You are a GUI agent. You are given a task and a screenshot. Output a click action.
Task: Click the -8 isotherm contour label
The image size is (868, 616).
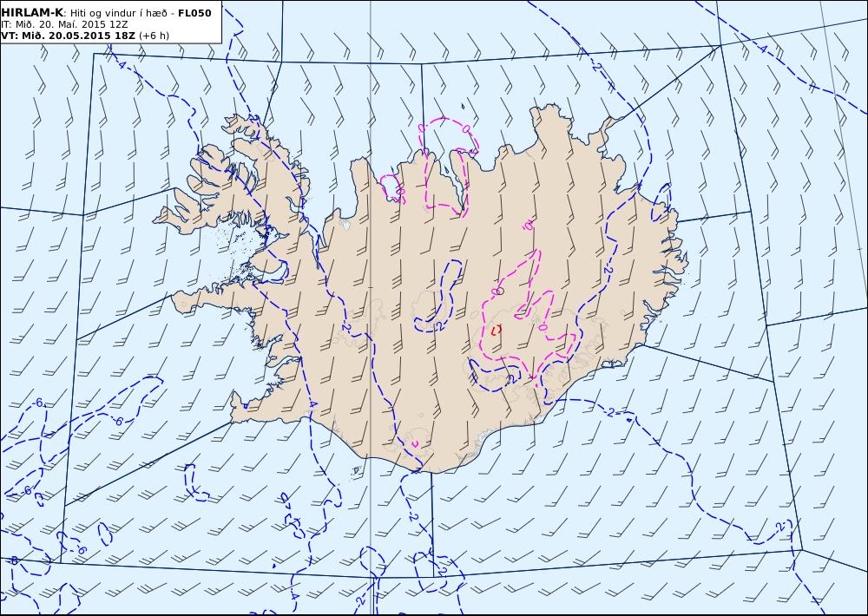pyautogui.click(x=15, y=561)
